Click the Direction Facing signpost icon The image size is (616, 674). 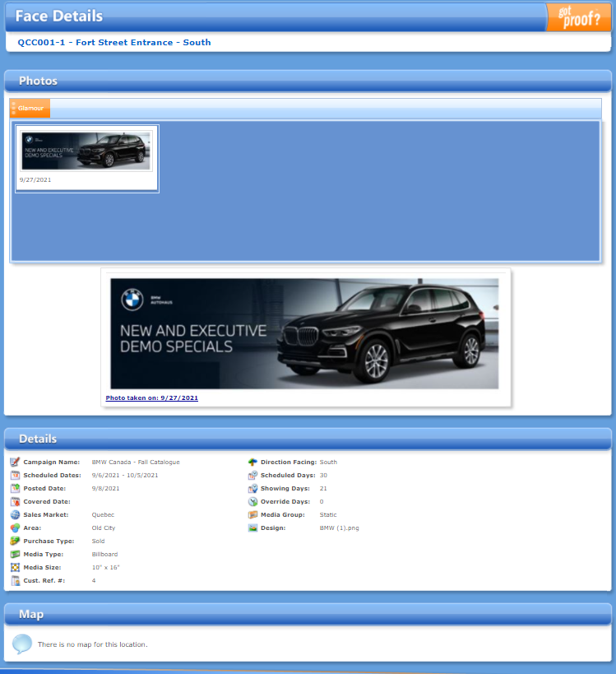pyautogui.click(x=253, y=463)
